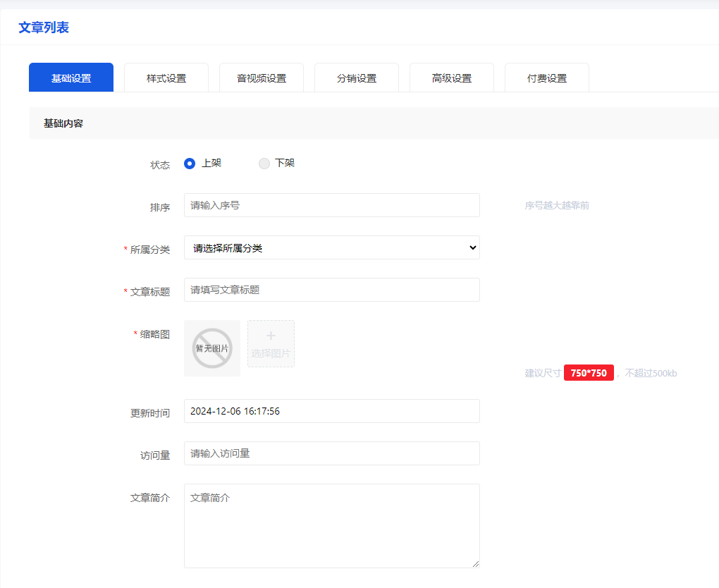Screen dimensions: 719x588
Task: Open the 样式设置 tab
Action: tap(166, 78)
